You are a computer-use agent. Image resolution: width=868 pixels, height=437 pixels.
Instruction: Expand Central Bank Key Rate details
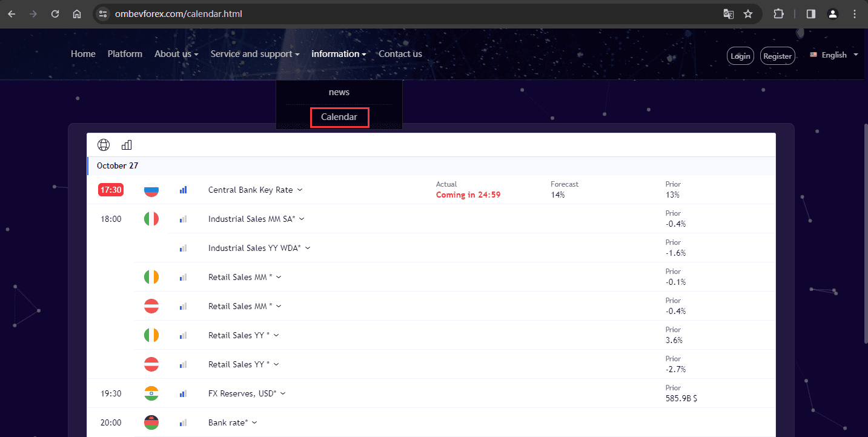pos(300,190)
